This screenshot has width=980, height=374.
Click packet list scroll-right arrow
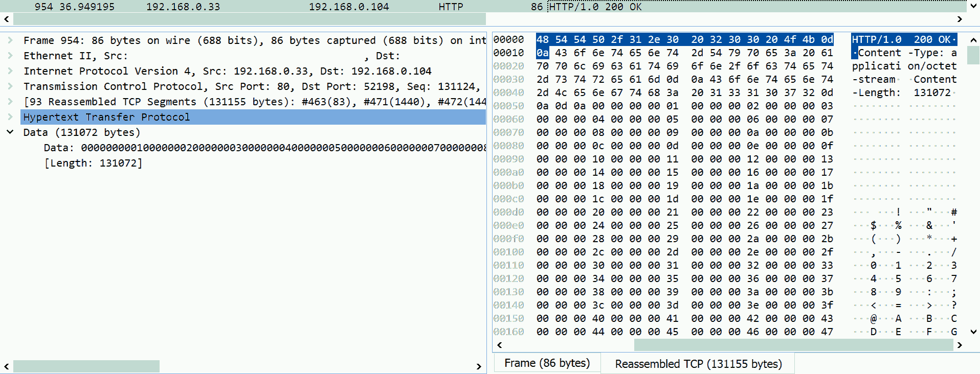coord(960,19)
